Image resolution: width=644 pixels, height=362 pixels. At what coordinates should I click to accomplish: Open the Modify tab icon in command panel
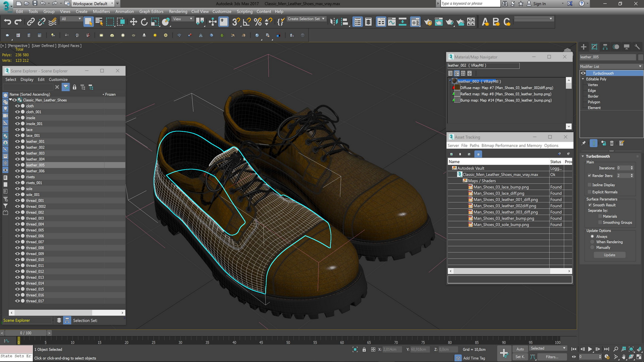(x=594, y=47)
